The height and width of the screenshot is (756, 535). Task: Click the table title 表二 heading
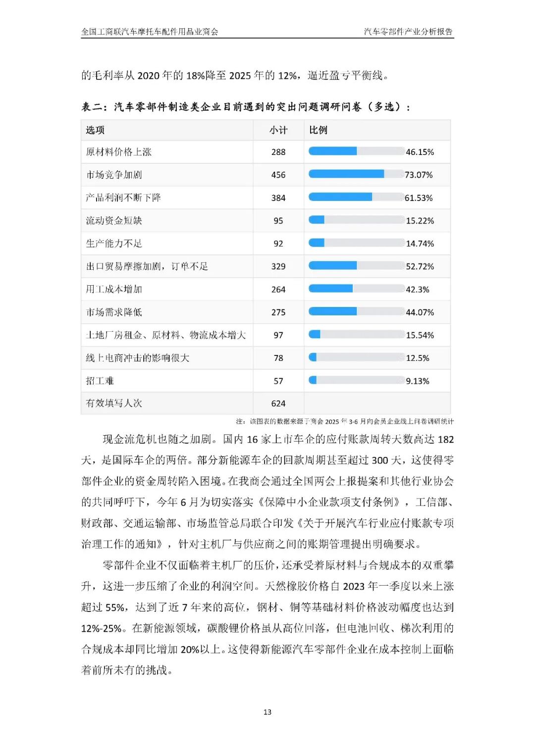246,107
